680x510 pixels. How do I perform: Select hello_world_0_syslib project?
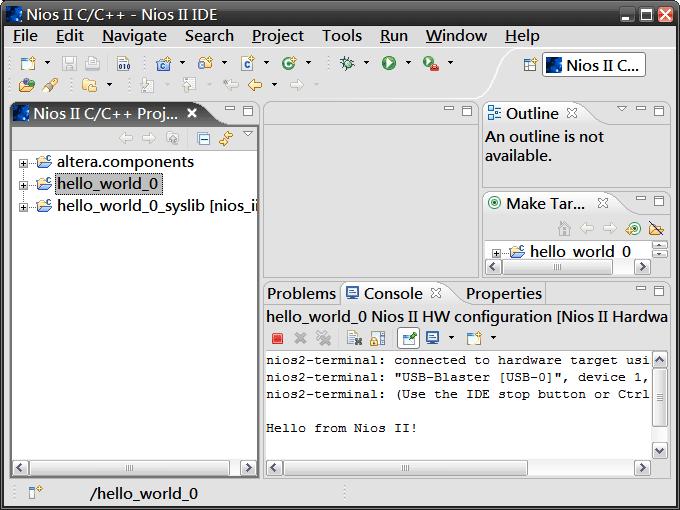point(157,206)
